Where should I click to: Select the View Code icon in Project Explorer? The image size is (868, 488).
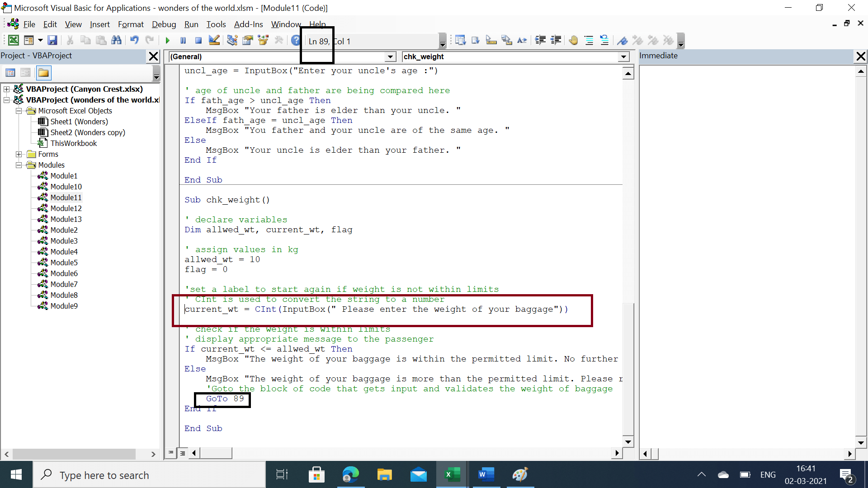(x=10, y=72)
